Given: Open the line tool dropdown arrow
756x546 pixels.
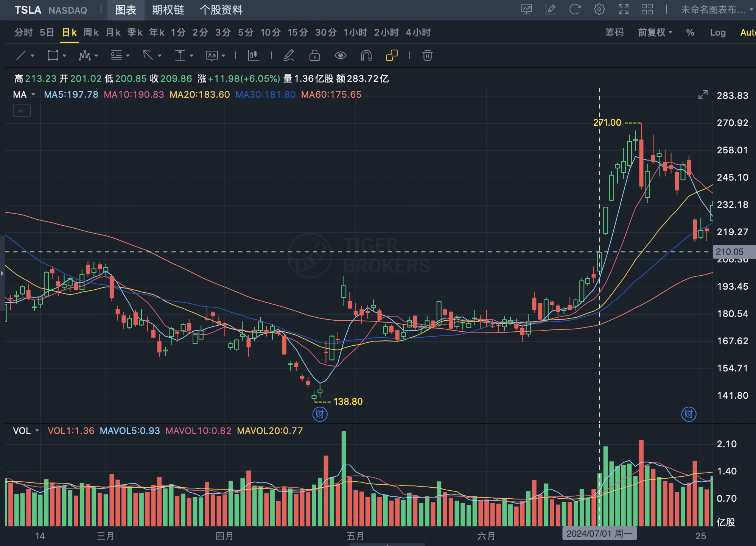Looking at the screenshot, I should tap(33, 56).
